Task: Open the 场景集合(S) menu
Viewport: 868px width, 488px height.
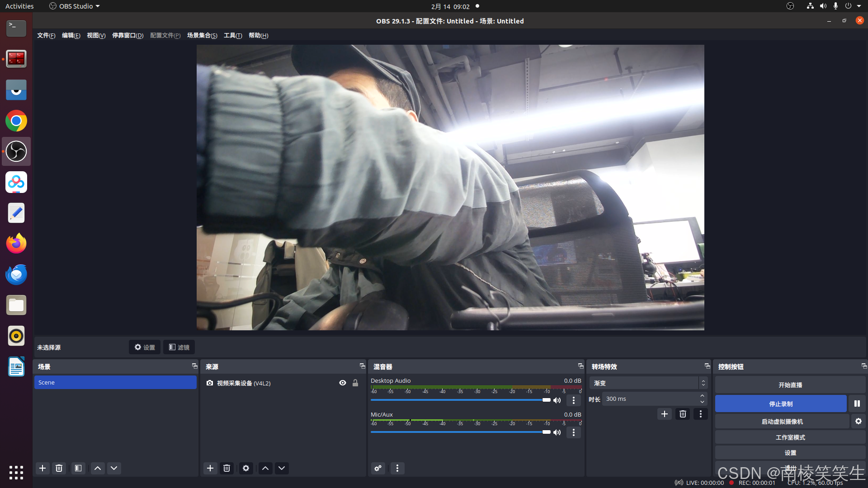Action: pyautogui.click(x=202, y=35)
